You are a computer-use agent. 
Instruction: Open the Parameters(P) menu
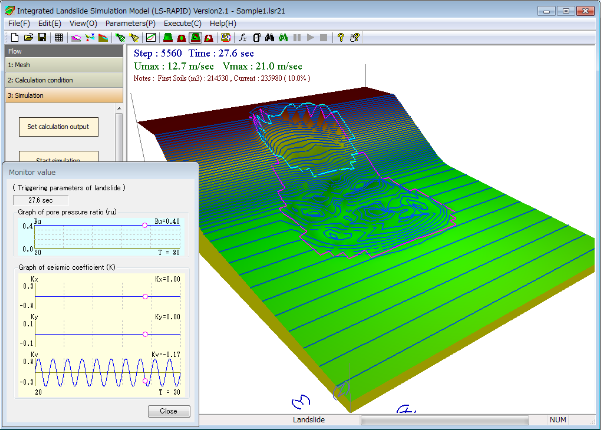click(x=130, y=23)
